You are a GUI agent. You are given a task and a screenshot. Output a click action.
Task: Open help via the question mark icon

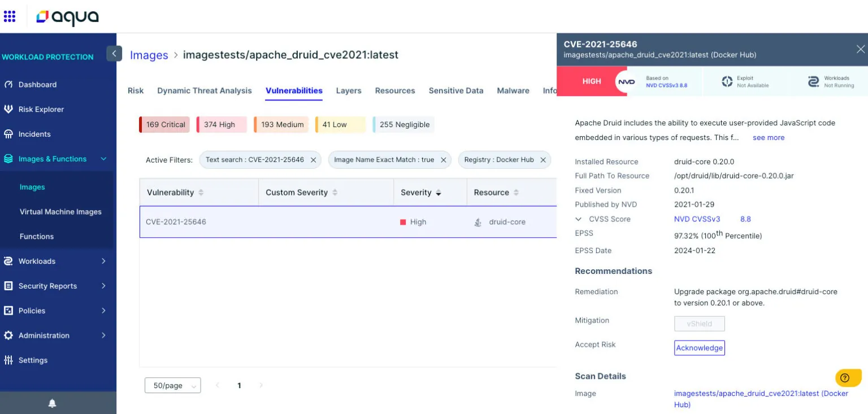(x=845, y=378)
